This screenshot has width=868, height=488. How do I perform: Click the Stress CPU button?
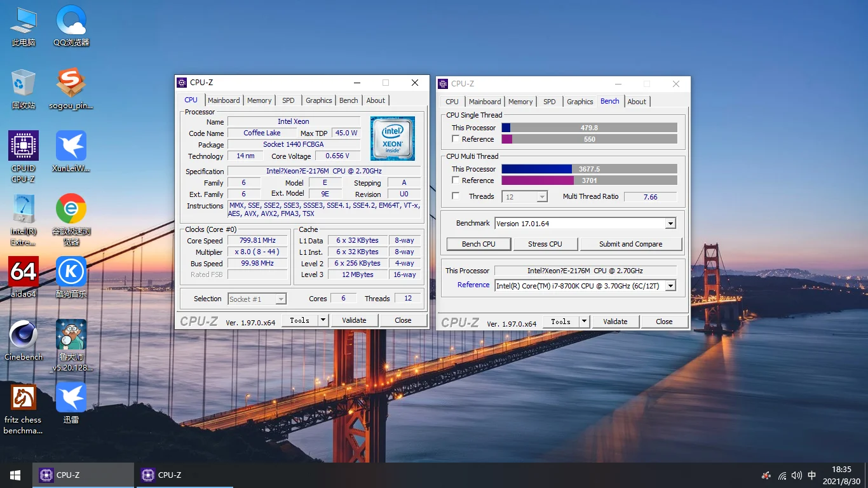click(545, 244)
